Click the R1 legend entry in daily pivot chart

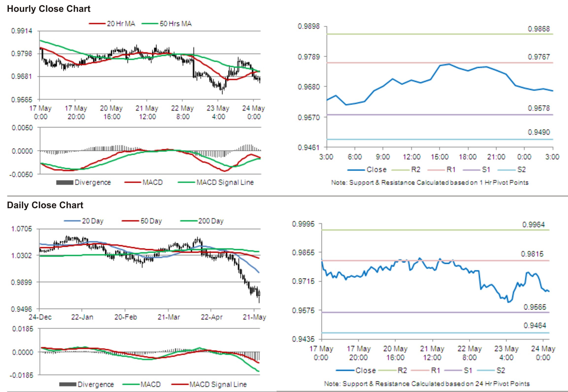tap(426, 371)
